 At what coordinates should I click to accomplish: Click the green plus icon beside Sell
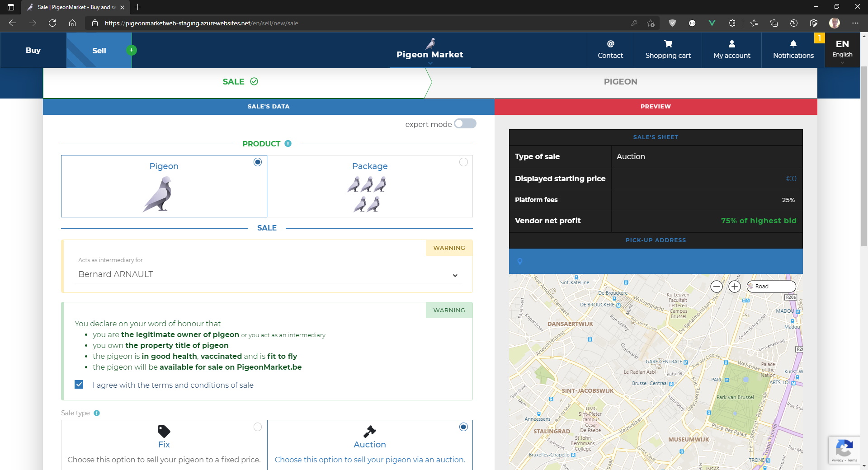pyautogui.click(x=132, y=50)
